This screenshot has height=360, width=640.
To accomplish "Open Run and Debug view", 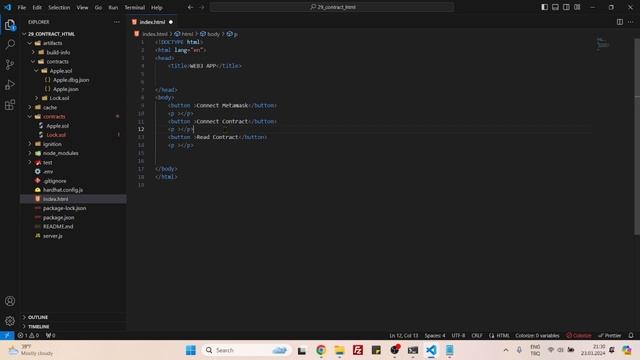I will tap(10, 84).
